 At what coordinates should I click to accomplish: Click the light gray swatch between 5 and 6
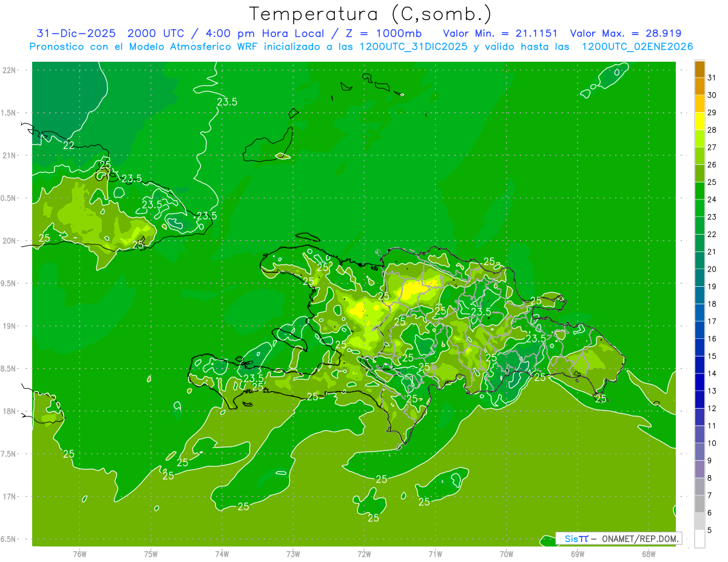[x=699, y=521]
